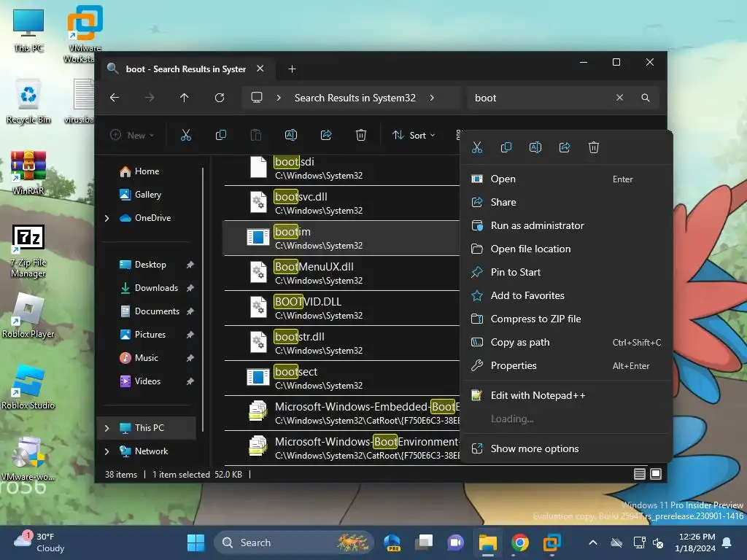Select Pin to Start
Screen dimensions: 747x560
pos(567,273)
